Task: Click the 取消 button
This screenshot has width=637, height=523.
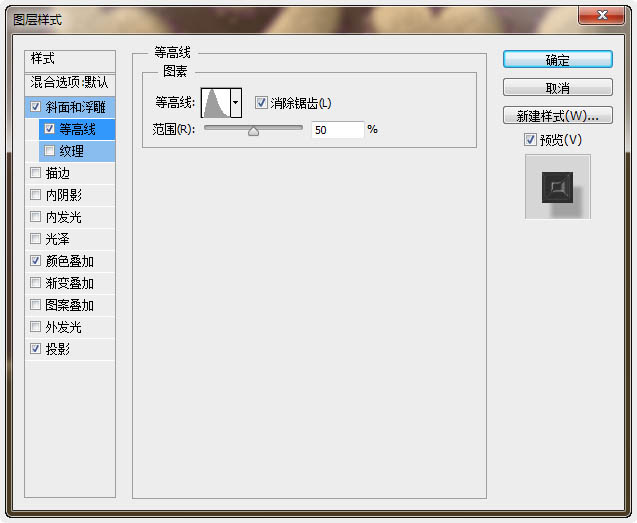Action: [x=558, y=87]
